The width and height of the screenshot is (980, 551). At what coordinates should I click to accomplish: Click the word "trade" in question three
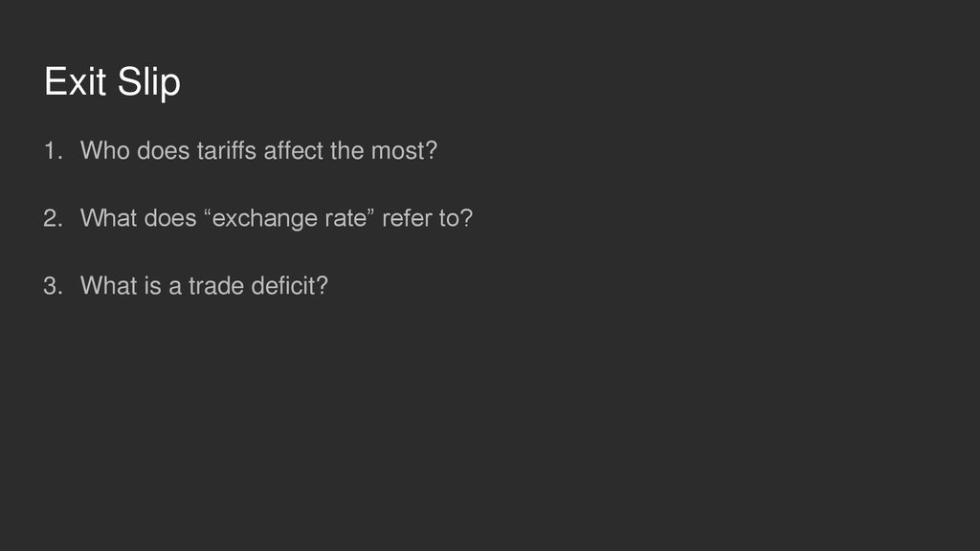[x=216, y=285]
